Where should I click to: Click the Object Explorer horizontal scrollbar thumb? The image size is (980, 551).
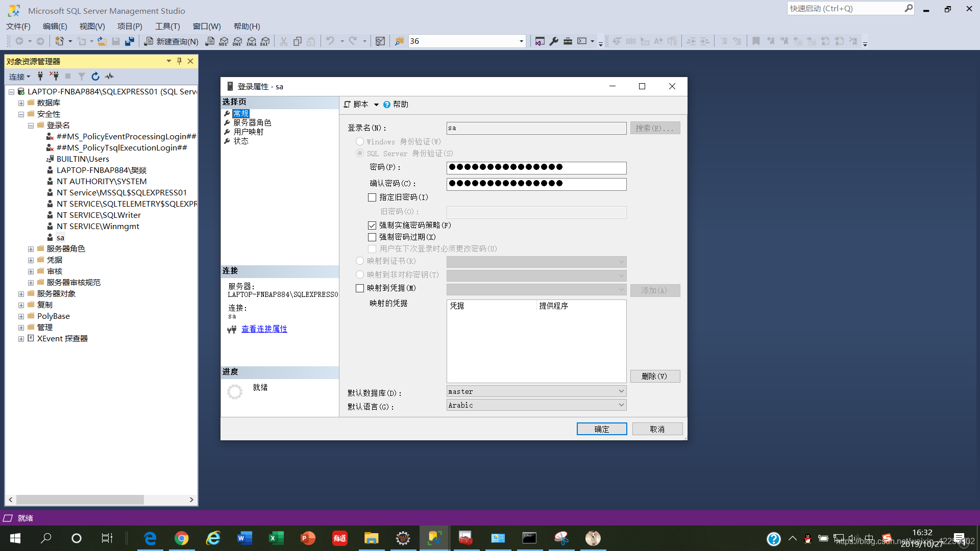[80, 500]
